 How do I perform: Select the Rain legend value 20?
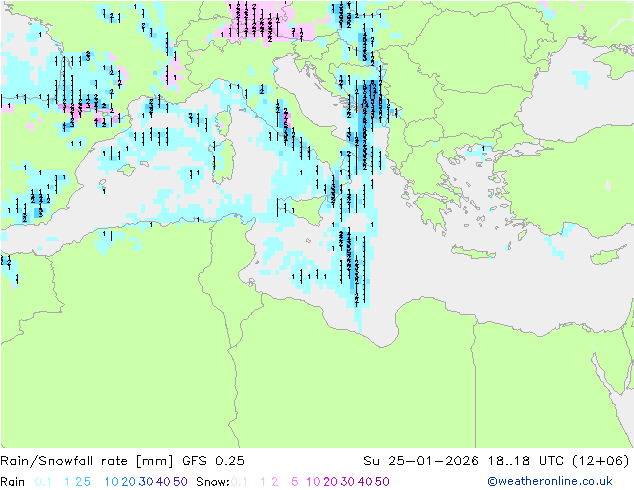tap(128, 482)
